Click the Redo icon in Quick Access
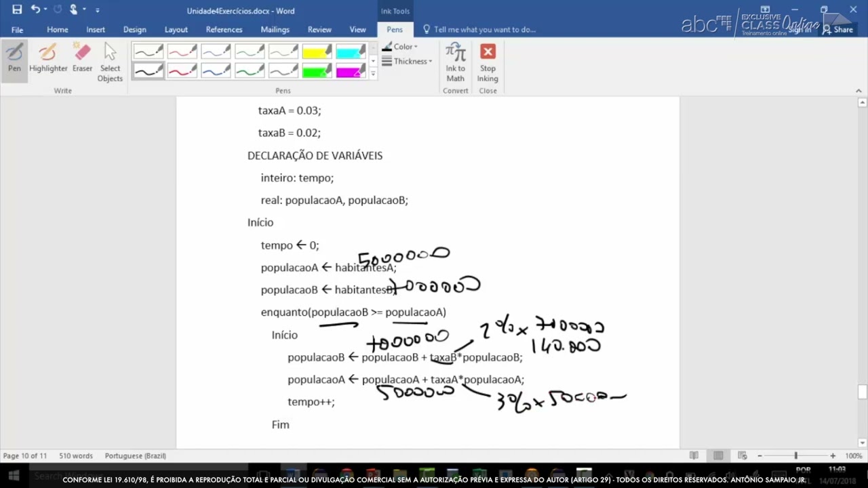Screen dimensions: 868x488 coord(57,9)
